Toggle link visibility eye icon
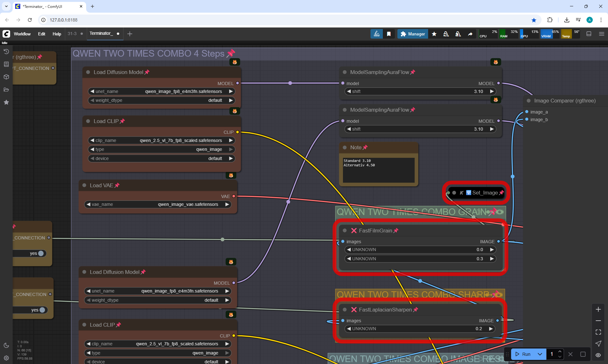The width and height of the screenshot is (608, 364). click(598, 355)
